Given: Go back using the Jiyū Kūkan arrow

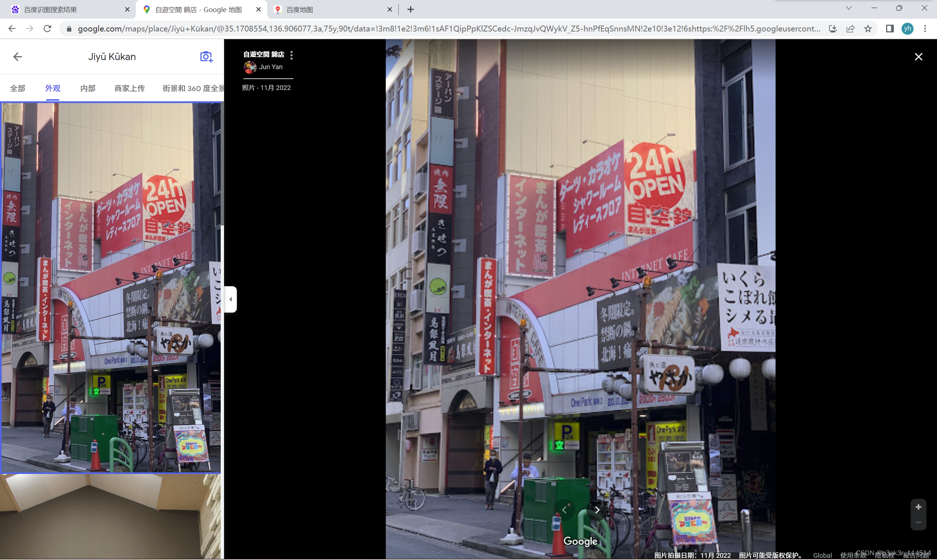Looking at the screenshot, I should 17,57.
